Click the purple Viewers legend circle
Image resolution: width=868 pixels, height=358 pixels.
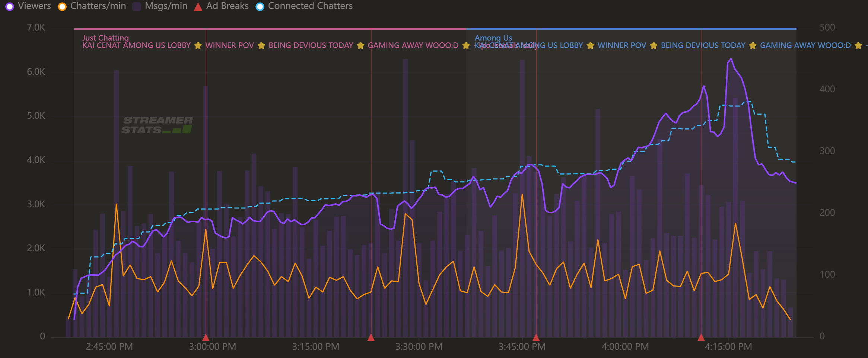(10, 6)
